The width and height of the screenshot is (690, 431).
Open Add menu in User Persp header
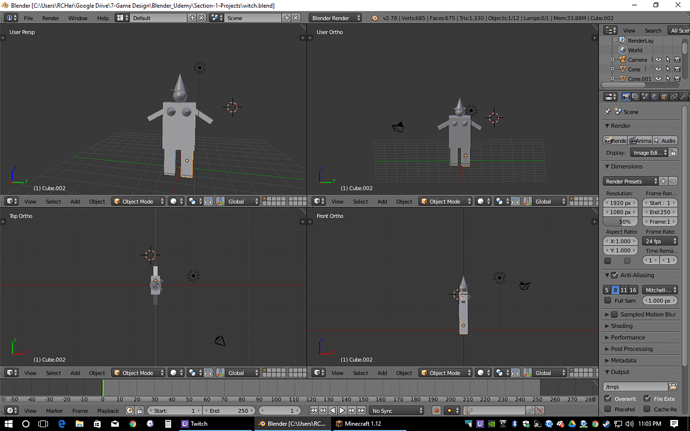click(x=75, y=201)
